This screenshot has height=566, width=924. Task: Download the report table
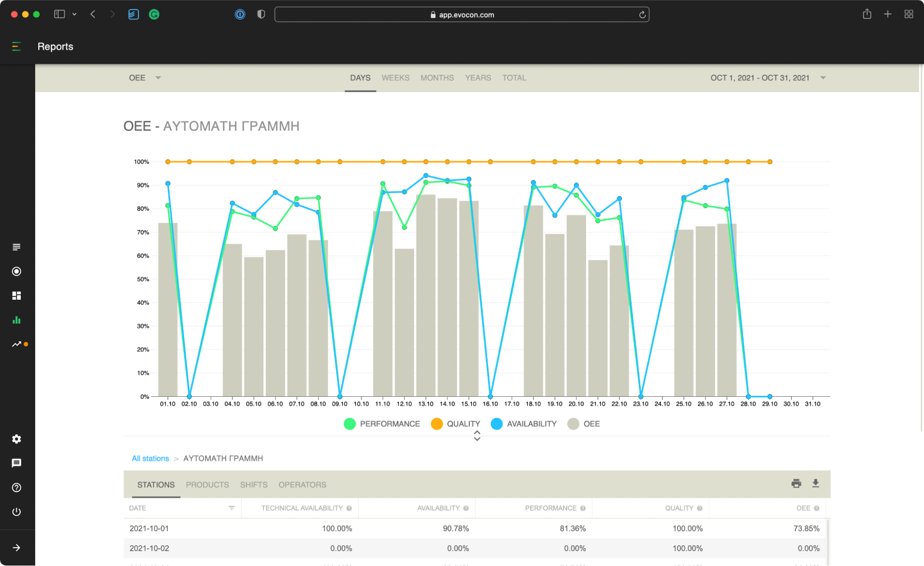815,483
